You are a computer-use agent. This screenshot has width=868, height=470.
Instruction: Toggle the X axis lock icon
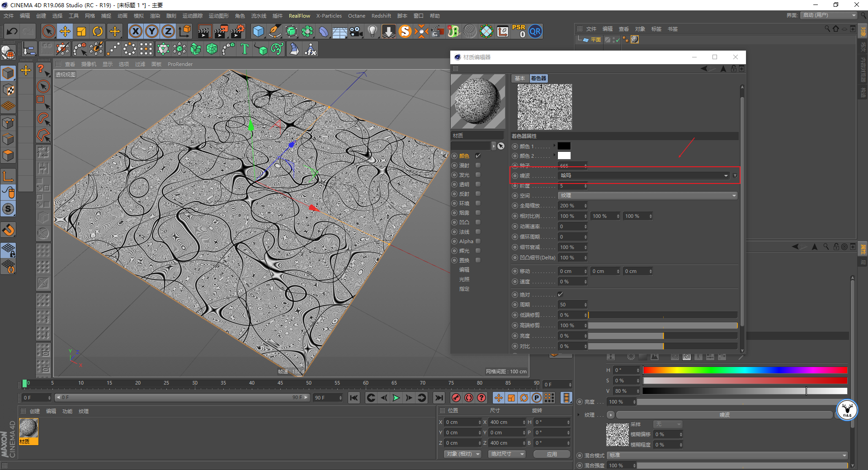tap(135, 31)
